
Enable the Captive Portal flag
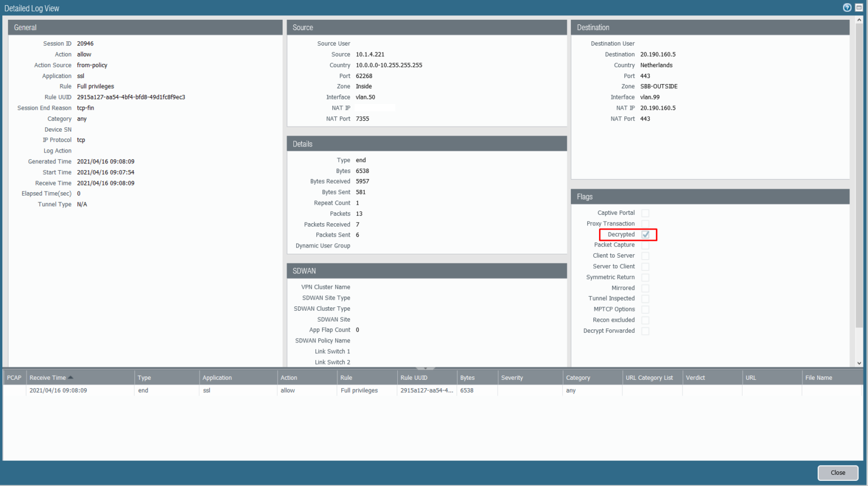click(x=645, y=212)
